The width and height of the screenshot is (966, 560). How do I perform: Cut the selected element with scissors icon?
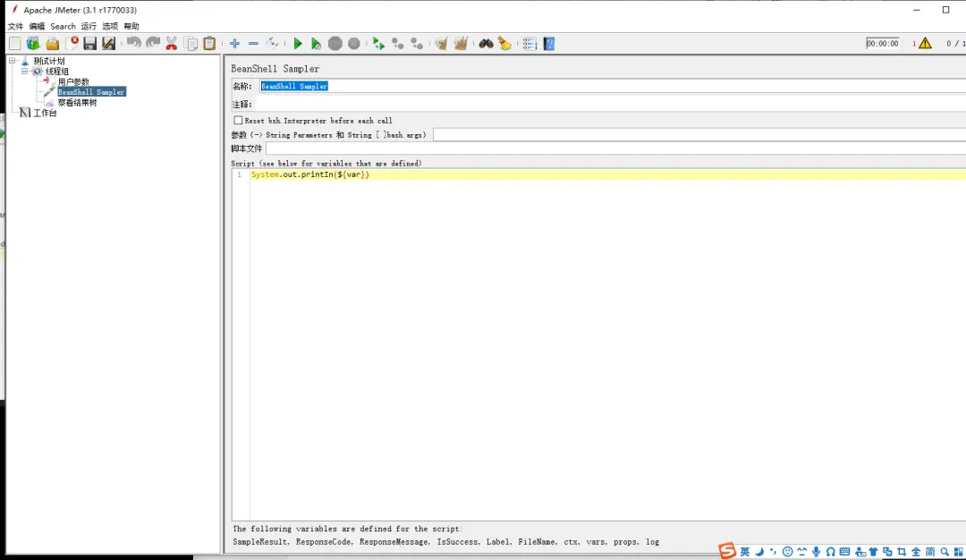click(171, 43)
